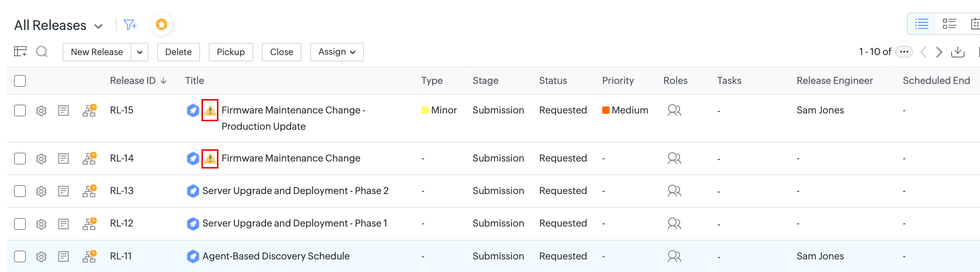Screen dimensions: 980x272
Task: Click the notes icon for RL-13
Action: point(63,191)
